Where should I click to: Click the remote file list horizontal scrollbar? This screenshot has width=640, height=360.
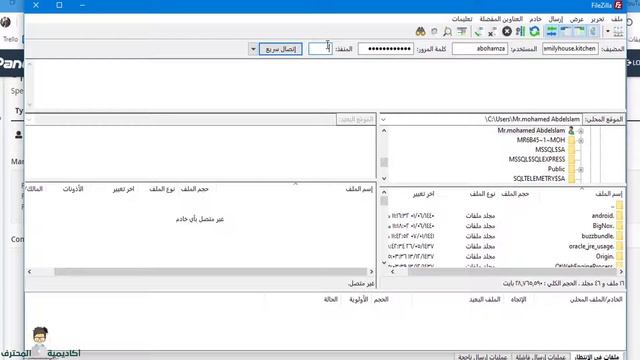tap(211, 272)
